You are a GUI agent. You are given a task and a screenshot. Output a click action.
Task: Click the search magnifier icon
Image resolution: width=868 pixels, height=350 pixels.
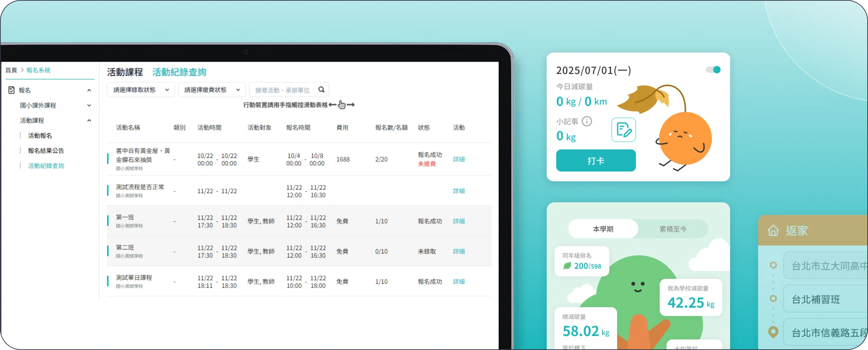(321, 90)
